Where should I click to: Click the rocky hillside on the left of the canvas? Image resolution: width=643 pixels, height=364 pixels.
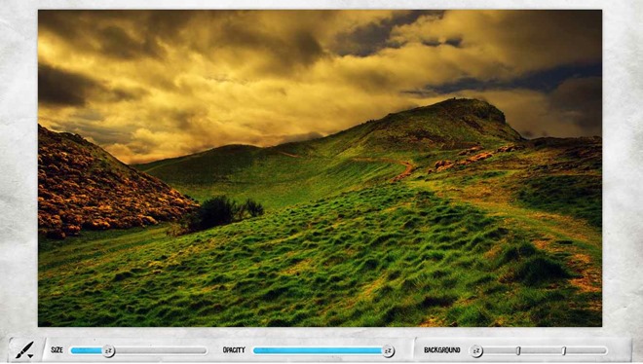(x=102, y=184)
